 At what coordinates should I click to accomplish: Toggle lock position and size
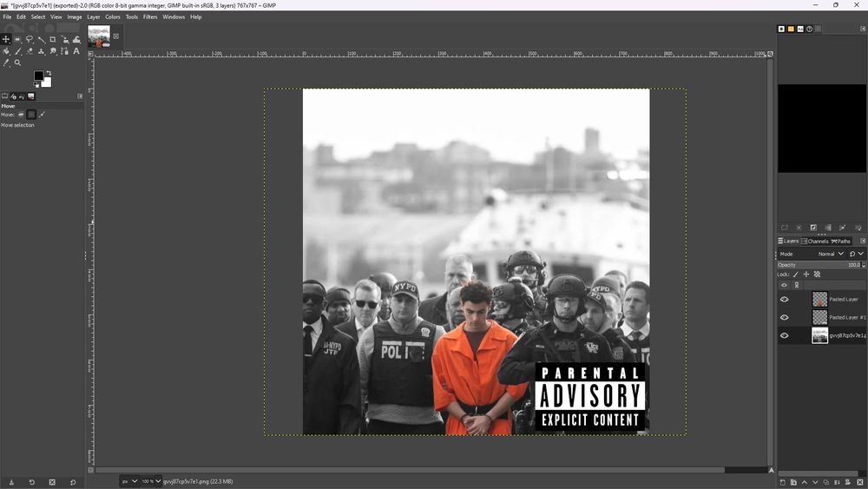[806, 274]
